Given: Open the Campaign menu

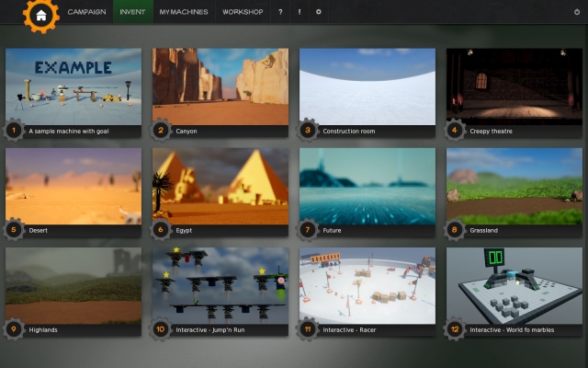Looking at the screenshot, I should (x=86, y=12).
